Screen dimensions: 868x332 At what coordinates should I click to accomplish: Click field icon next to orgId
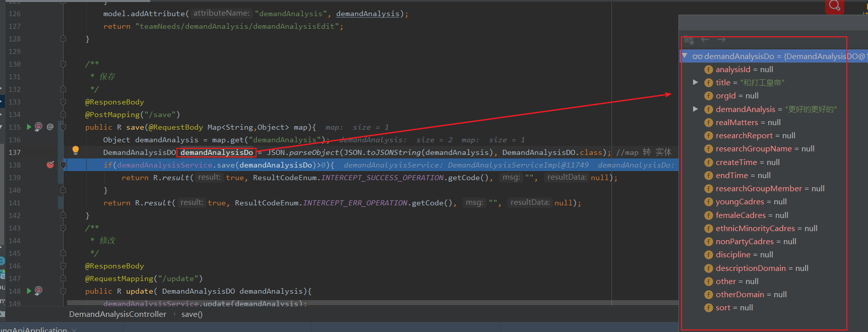[709, 96]
